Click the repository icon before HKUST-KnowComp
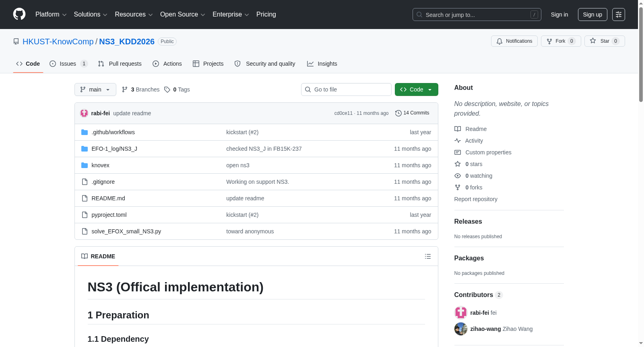Screen dimensions: 644x347 point(16,42)
